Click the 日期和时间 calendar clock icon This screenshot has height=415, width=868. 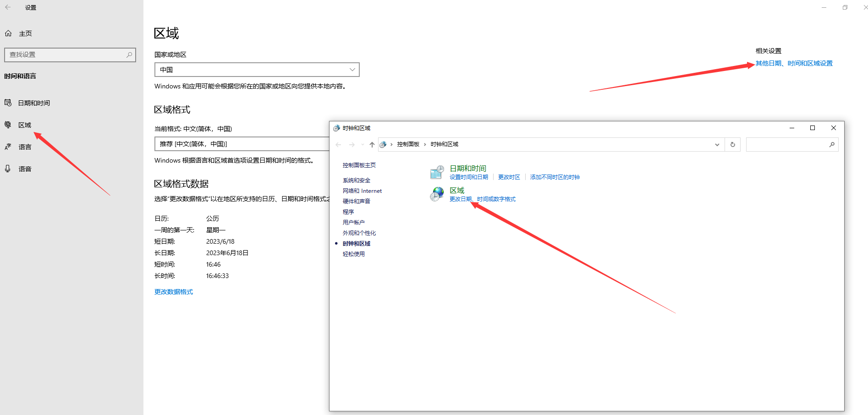(x=437, y=172)
